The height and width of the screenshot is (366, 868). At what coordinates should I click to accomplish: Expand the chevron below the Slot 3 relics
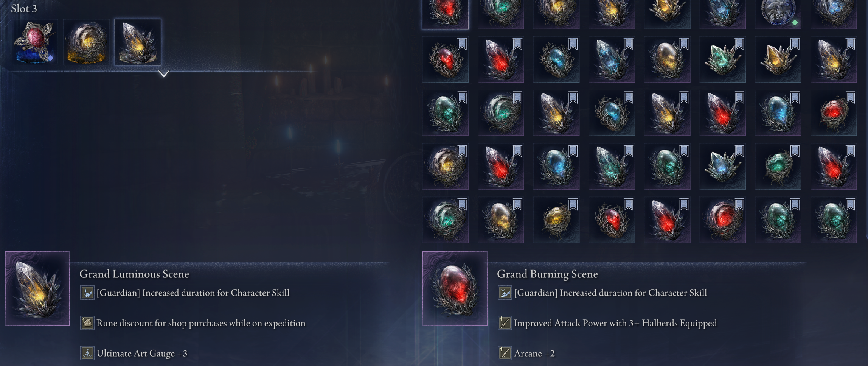(x=164, y=74)
